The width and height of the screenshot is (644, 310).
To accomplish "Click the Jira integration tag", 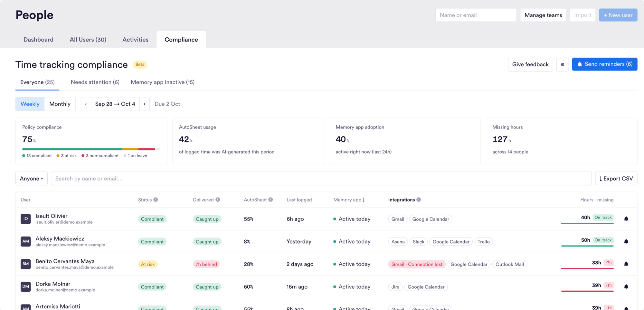I will pos(395,287).
